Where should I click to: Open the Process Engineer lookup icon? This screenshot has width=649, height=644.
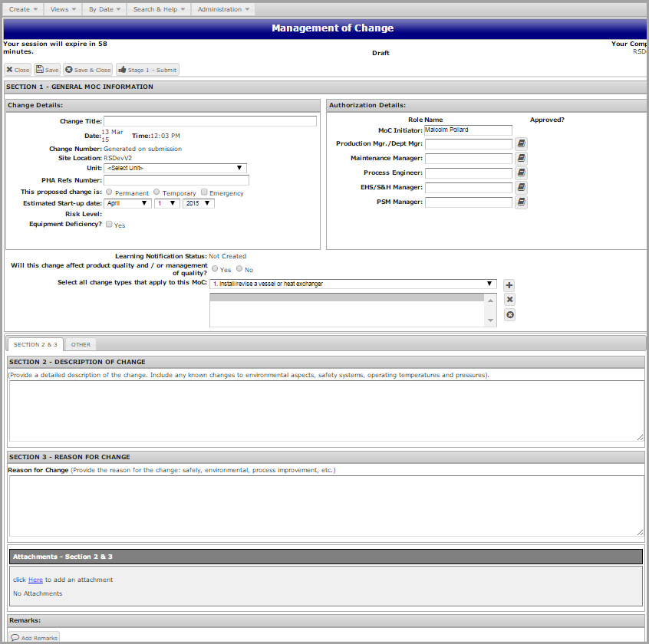(x=521, y=172)
